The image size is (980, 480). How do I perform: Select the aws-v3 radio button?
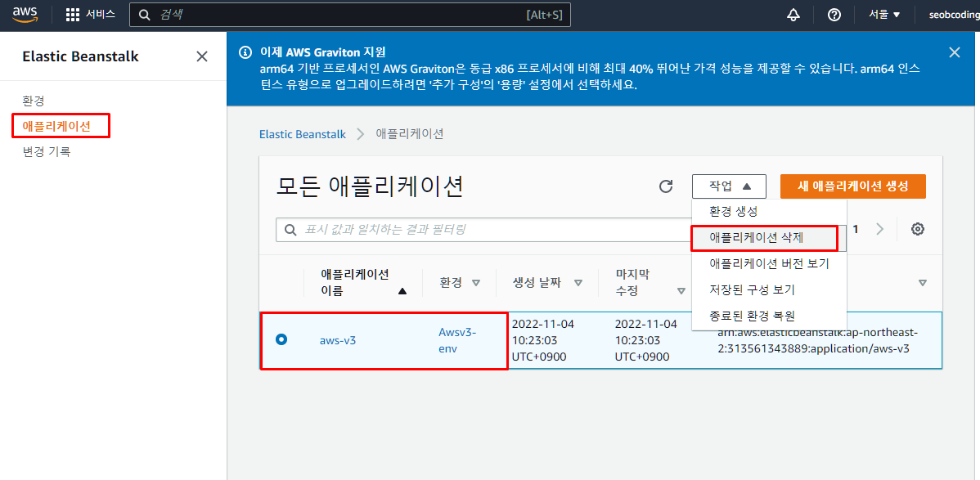(x=281, y=339)
